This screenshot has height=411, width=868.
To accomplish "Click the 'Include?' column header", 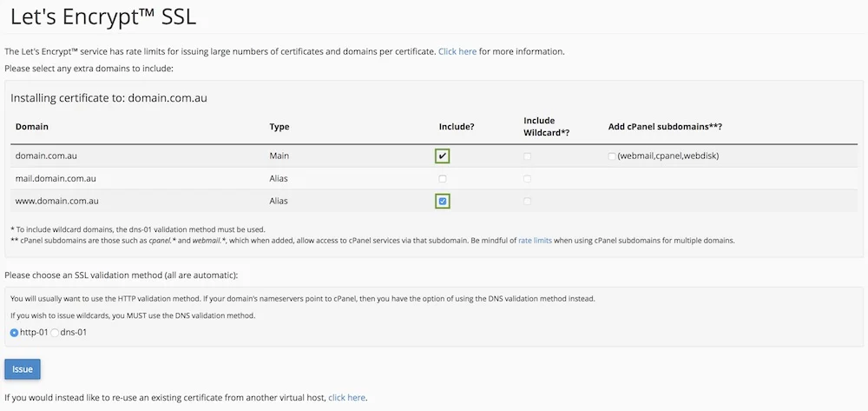I will coord(457,127).
